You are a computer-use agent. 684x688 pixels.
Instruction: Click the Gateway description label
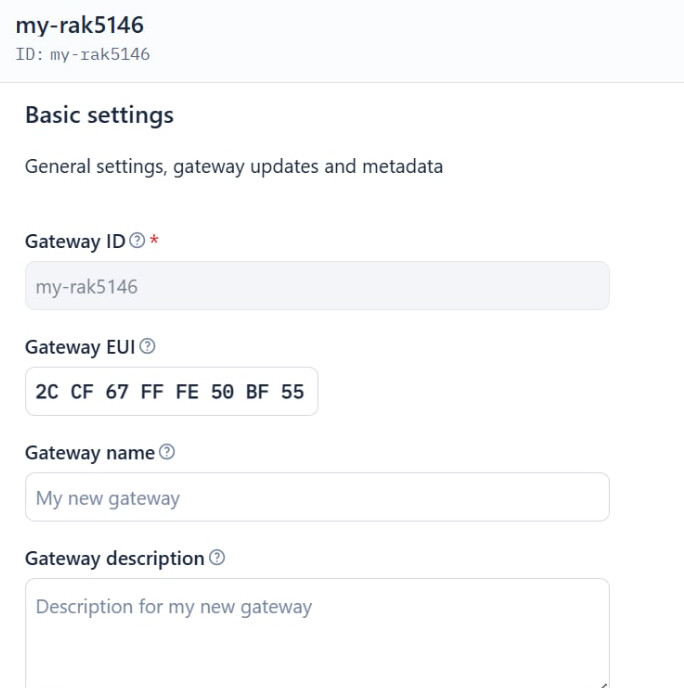(x=115, y=559)
